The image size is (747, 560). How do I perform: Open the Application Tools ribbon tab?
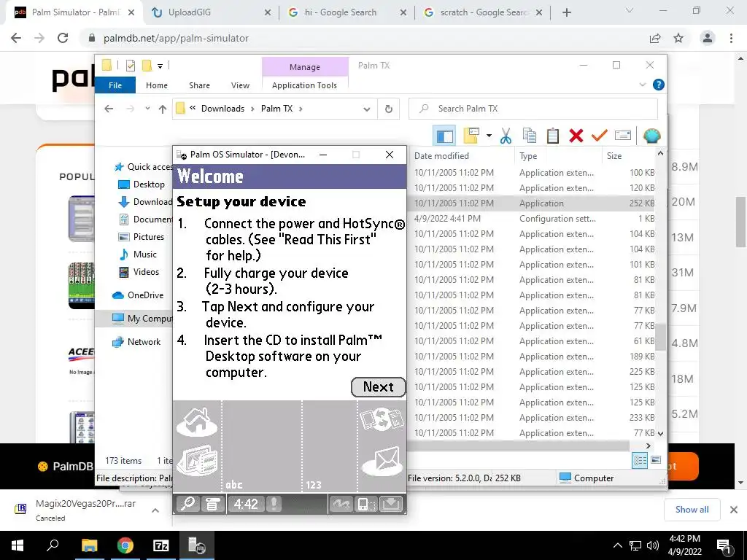[304, 85]
